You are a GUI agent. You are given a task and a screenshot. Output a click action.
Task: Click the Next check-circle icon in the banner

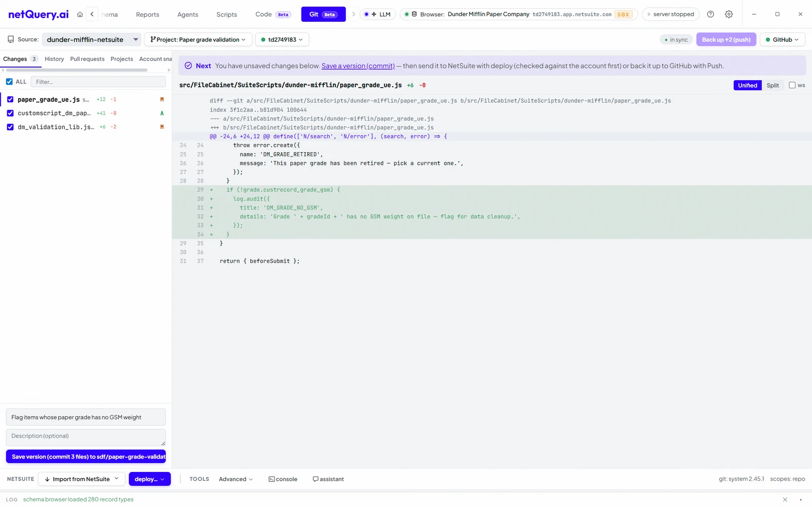pyautogui.click(x=188, y=65)
